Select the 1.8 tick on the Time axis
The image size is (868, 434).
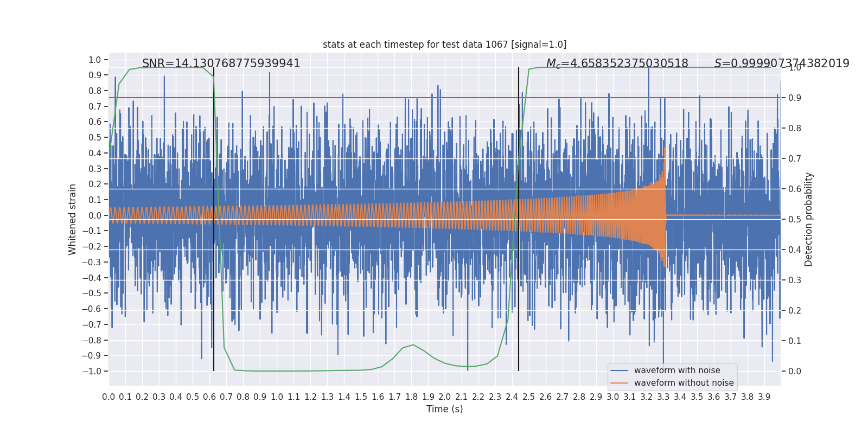[411, 397]
